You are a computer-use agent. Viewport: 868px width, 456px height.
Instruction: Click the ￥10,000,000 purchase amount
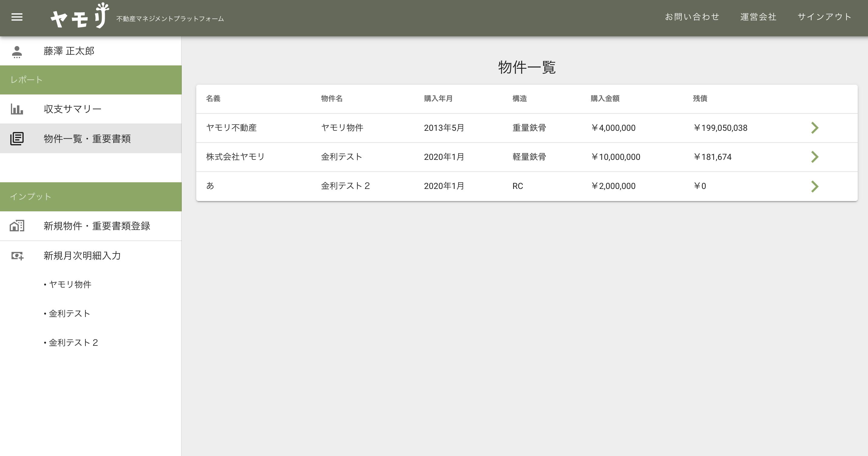coord(616,157)
